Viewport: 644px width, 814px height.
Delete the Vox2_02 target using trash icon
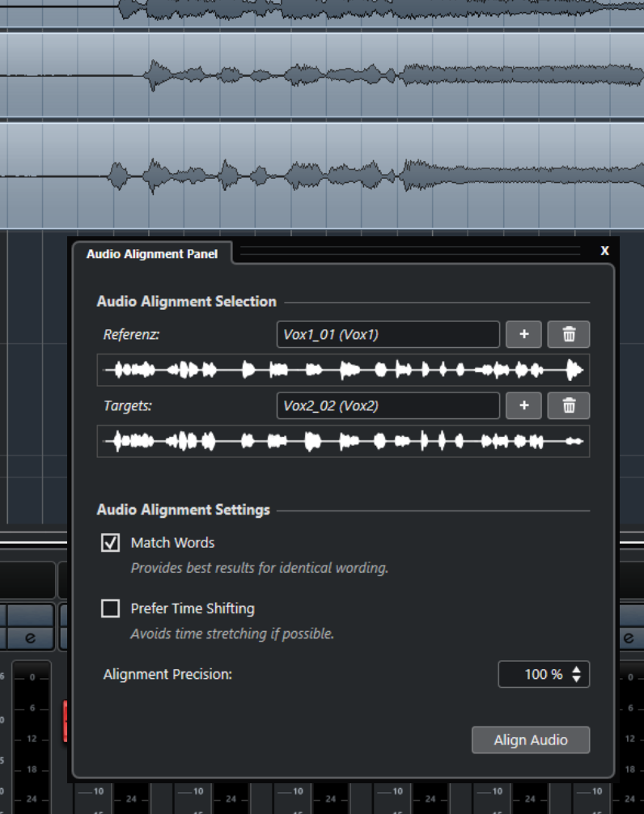568,405
